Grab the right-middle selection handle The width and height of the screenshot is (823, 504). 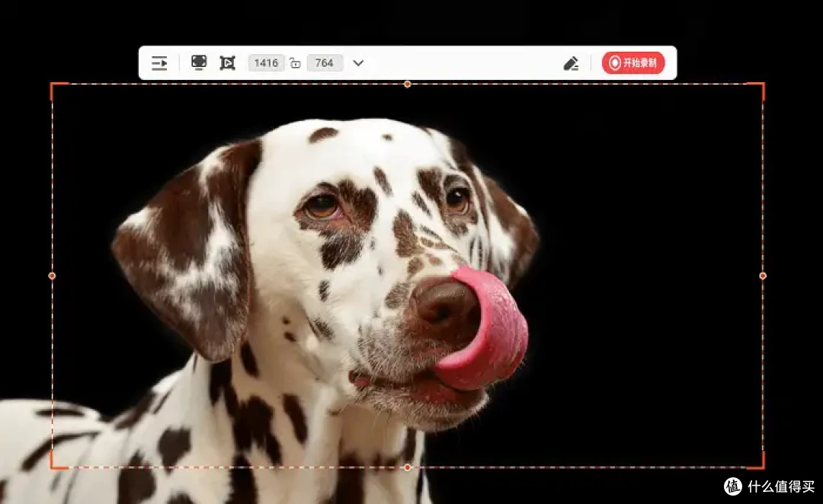763,276
